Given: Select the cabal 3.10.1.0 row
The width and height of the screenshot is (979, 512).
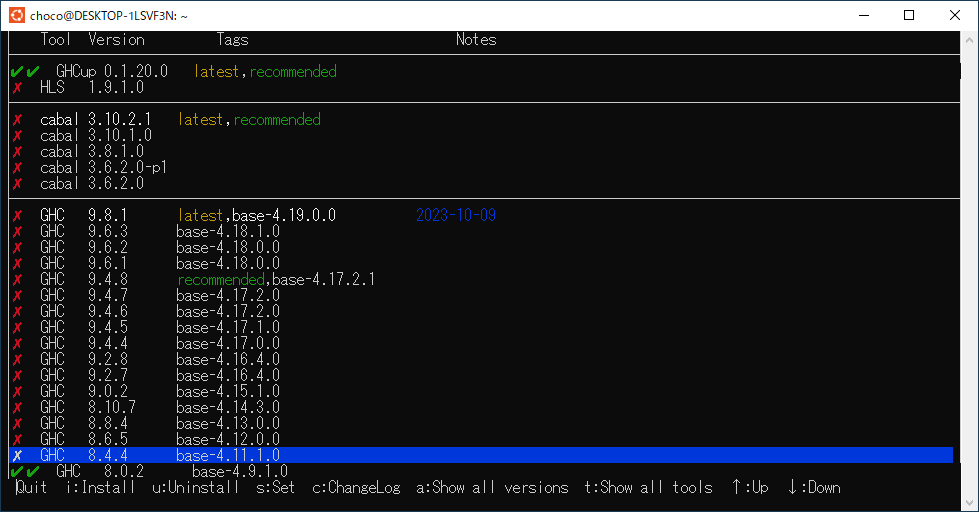Looking at the screenshot, I should click(x=485, y=135).
